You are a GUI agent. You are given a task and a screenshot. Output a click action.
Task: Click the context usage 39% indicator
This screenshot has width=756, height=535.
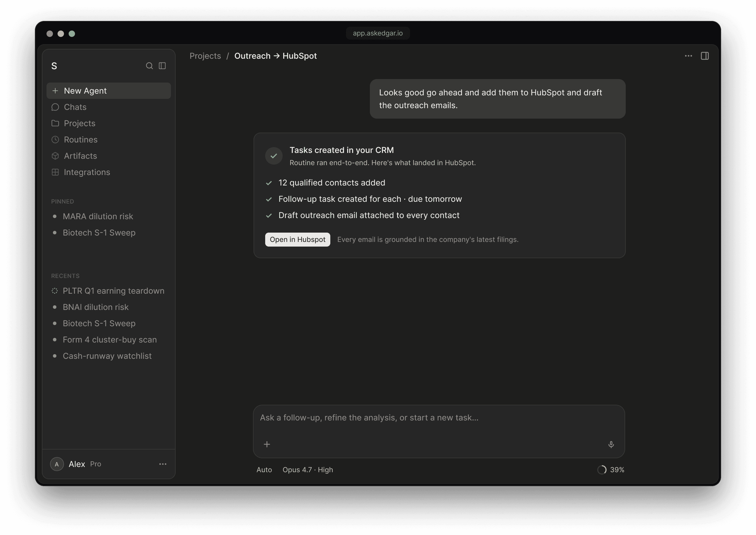pyautogui.click(x=611, y=470)
